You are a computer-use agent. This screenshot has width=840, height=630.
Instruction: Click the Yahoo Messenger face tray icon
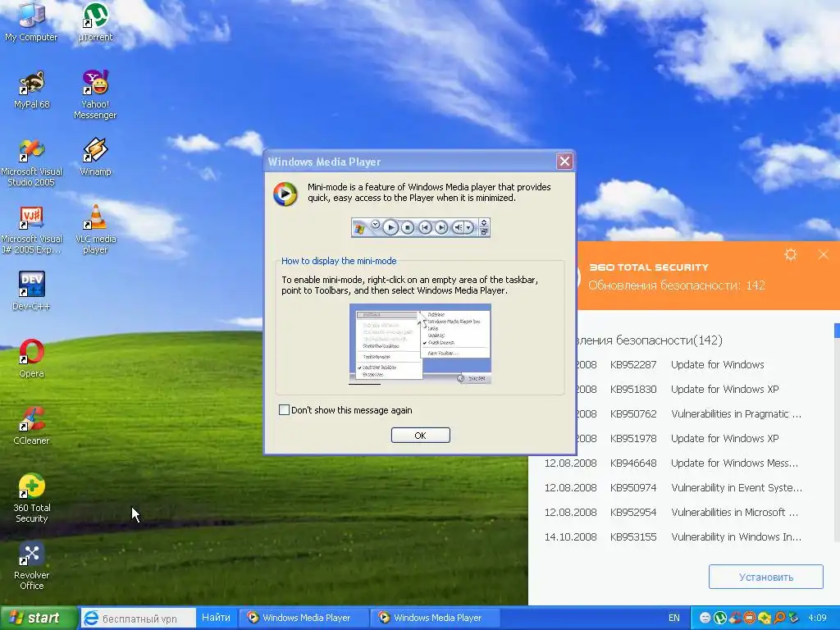click(x=705, y=618)
